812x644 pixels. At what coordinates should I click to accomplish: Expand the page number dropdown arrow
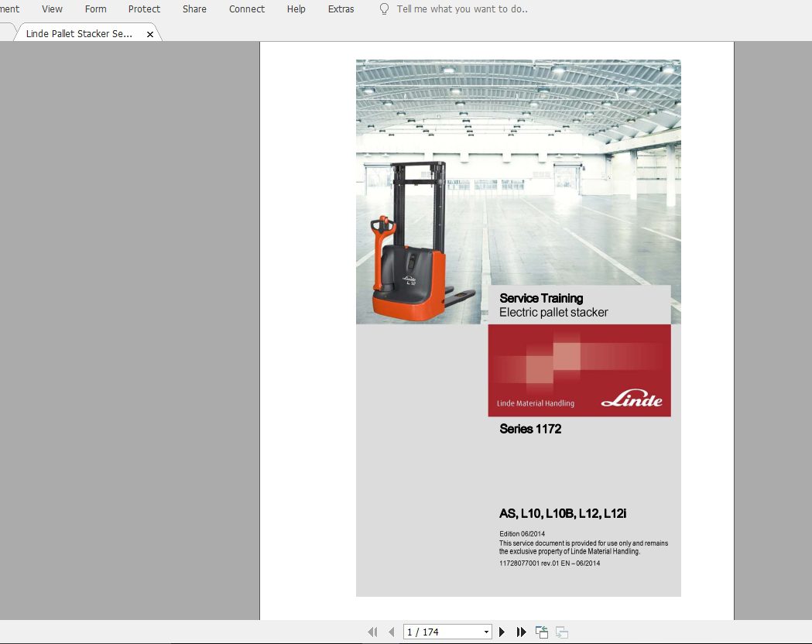486,632
